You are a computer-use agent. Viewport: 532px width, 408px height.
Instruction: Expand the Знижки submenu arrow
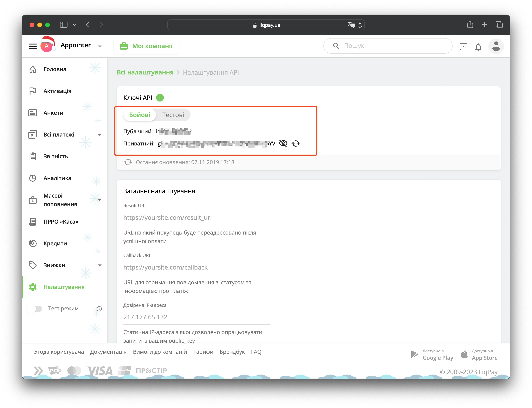(x=99, y=265)
